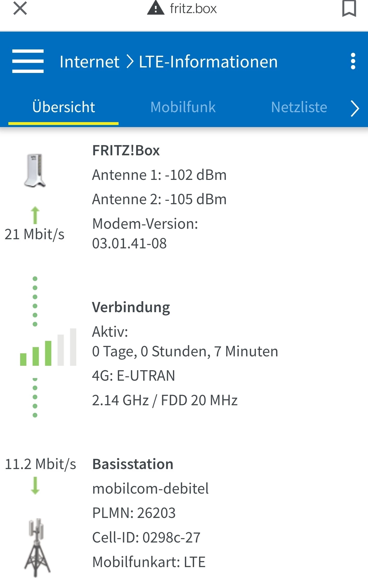The height and width of the screenshot is (588, 368).
Task: Tap the security warning triangle icon
Action: [x=156, y=8]
